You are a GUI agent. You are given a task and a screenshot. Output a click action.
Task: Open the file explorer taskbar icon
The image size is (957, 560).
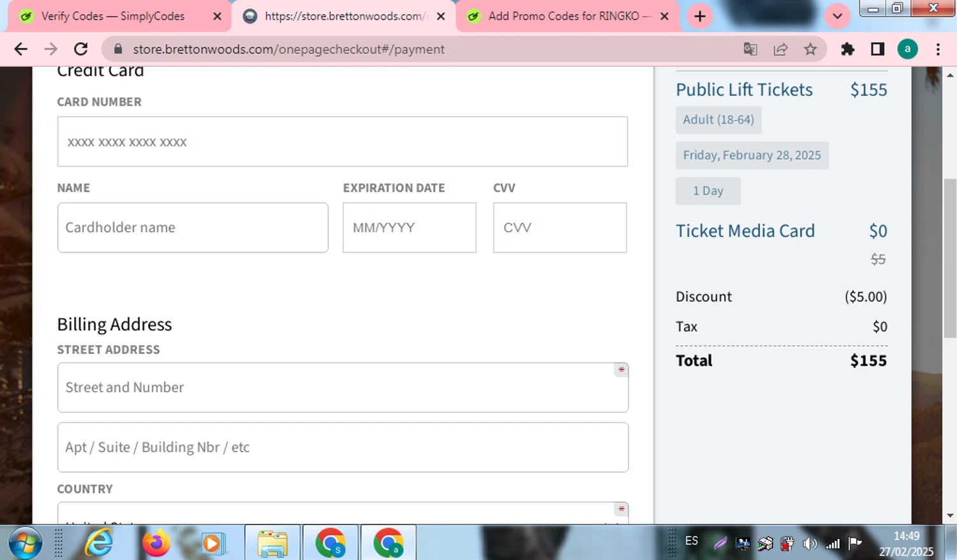tap(272, 543)
